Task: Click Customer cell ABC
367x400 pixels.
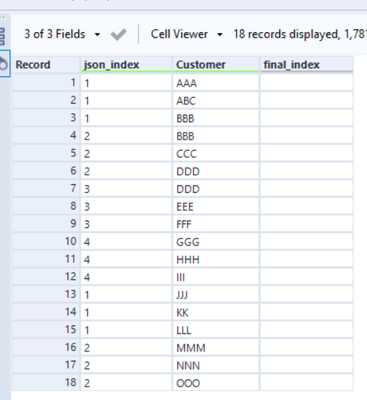Action: (216, 100)
